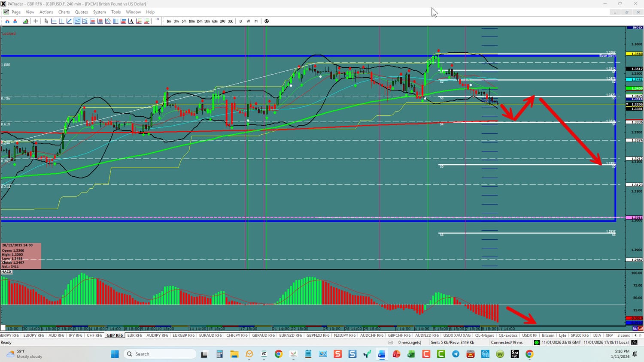Click the clock icon in timeframe toolbar
This screenshot has width=644, height=362.
[x=267, y=21]
